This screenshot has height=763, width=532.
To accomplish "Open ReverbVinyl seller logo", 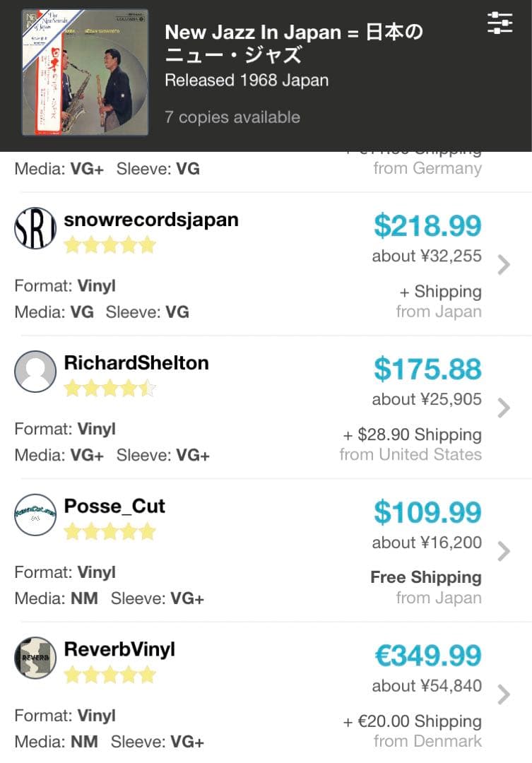I will click(35, 658).
